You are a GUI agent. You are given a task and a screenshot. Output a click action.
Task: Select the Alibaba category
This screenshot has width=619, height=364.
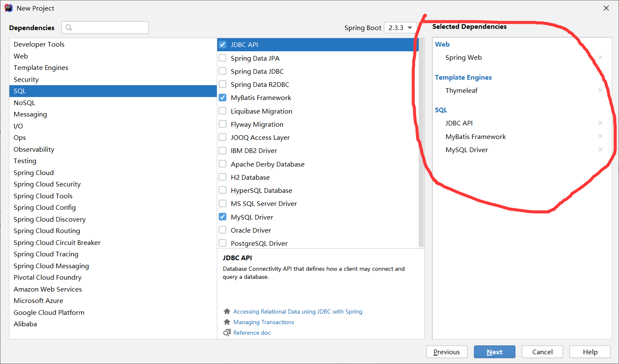point(113,324)
